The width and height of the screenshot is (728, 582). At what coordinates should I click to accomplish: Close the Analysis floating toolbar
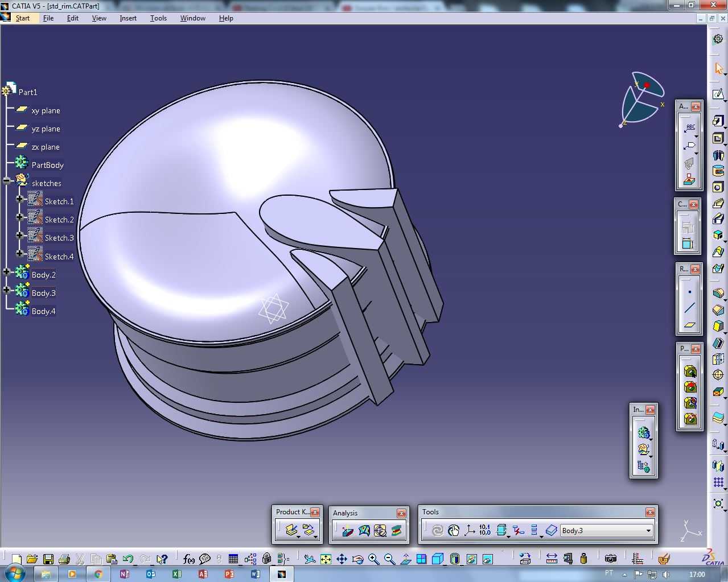click(401, 513)
